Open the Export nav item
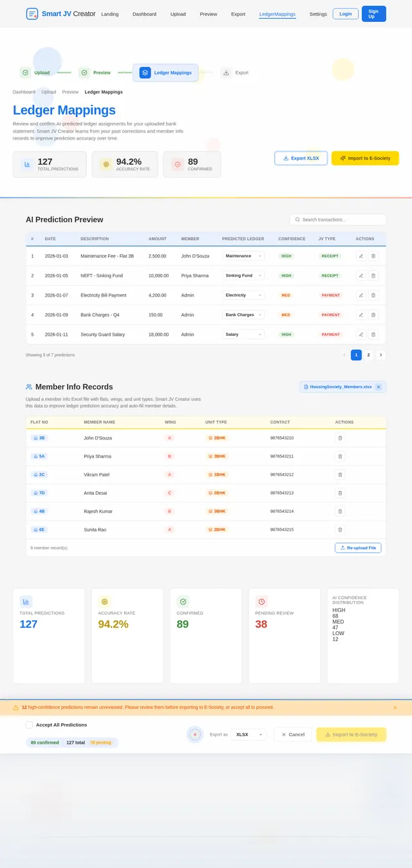 click(x=238, y=14)
